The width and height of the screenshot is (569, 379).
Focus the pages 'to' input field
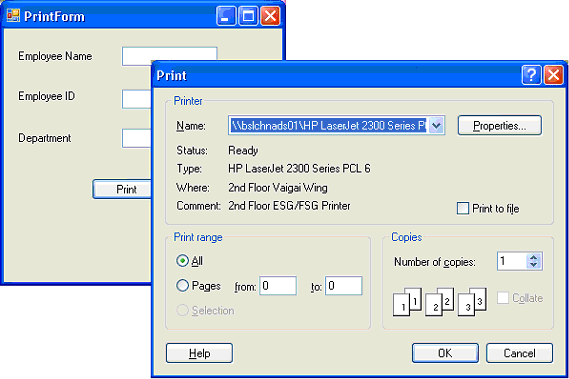click(344, 286)
